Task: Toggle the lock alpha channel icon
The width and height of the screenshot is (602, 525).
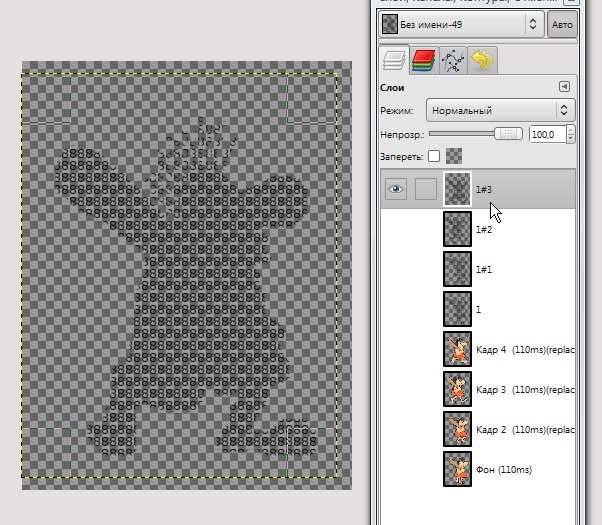Action: pyautogui.click(x=454, y=156)
